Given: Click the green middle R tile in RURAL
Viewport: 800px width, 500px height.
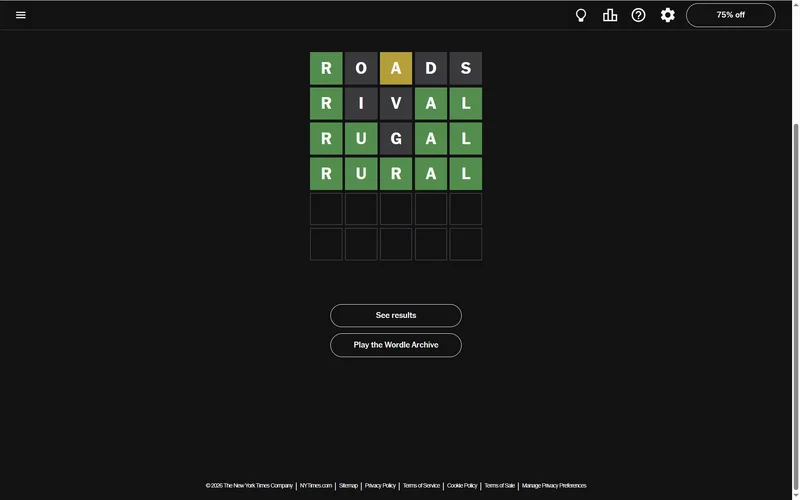Looking at the screenshot, I should [x=396, y=173].
